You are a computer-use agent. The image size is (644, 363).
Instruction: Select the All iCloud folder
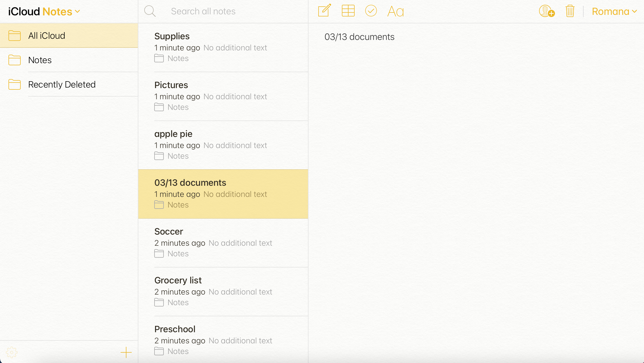(69, 35)
